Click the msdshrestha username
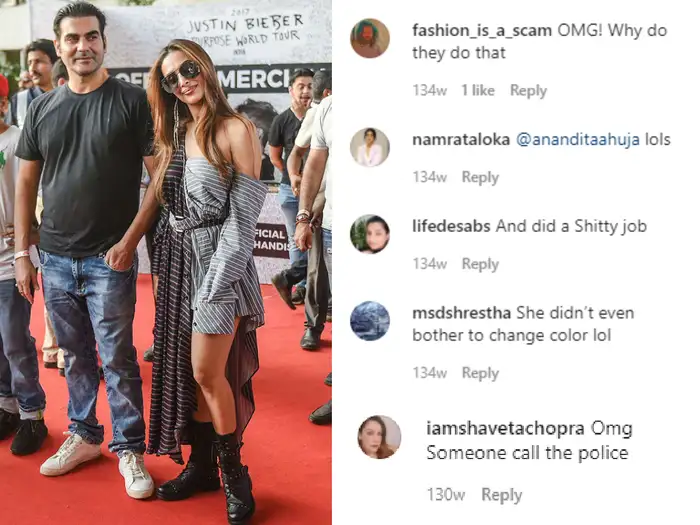The image size is (700, 525). coord(462,313)
